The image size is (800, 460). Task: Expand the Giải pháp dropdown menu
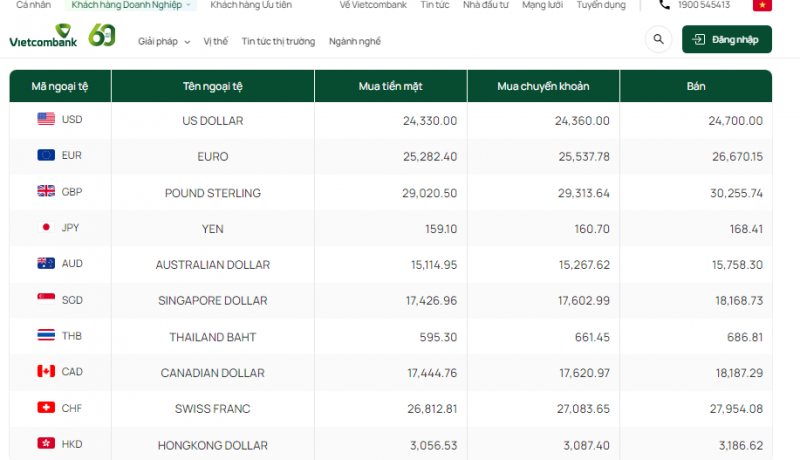pyautogui.click(x=162, y=42)
